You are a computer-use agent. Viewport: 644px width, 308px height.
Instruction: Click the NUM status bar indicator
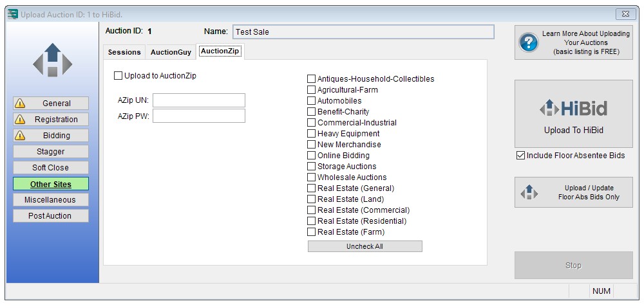coord(601,291)
